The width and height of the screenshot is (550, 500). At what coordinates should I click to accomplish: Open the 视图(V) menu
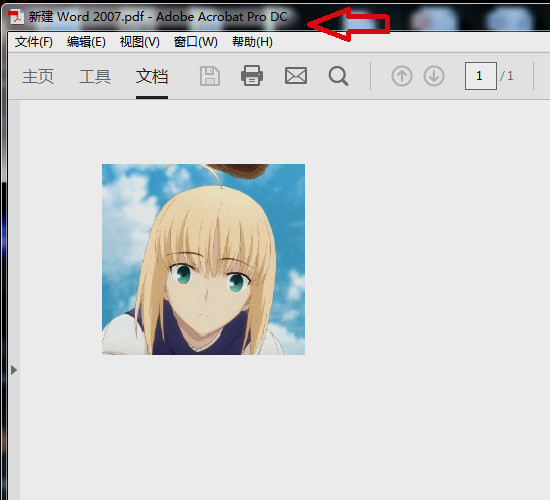(x=140, y=42)
